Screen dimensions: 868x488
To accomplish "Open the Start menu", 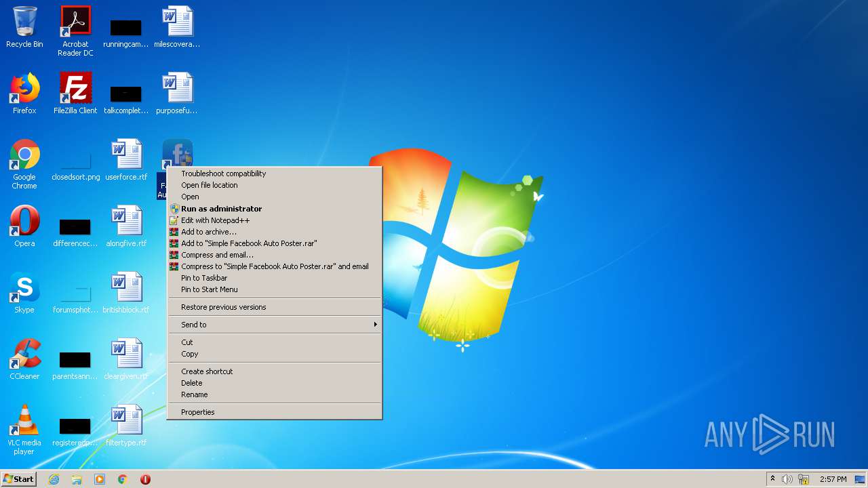I will click(x=18, y=479).
